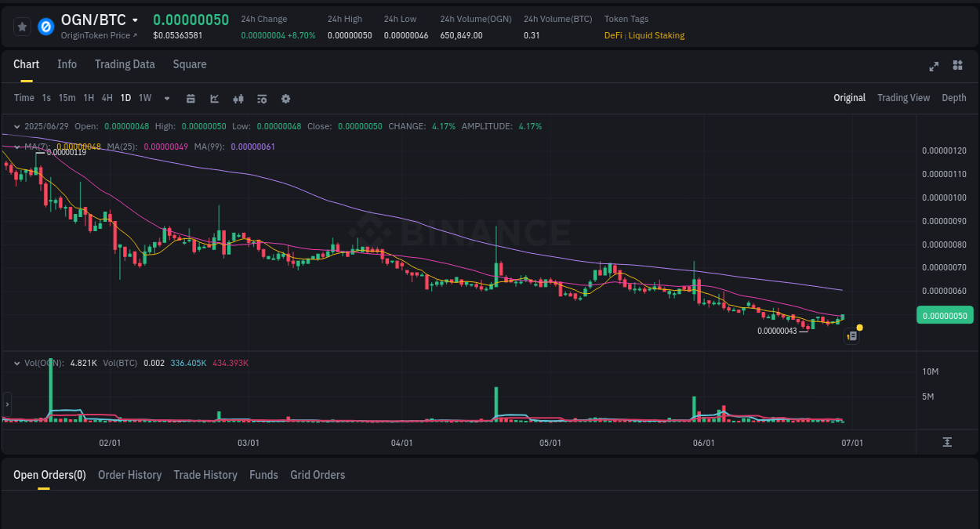980x529 pixels.
Task: Expand chart to fullscreen with arrows icon
Action: click(x=933, y=67)
